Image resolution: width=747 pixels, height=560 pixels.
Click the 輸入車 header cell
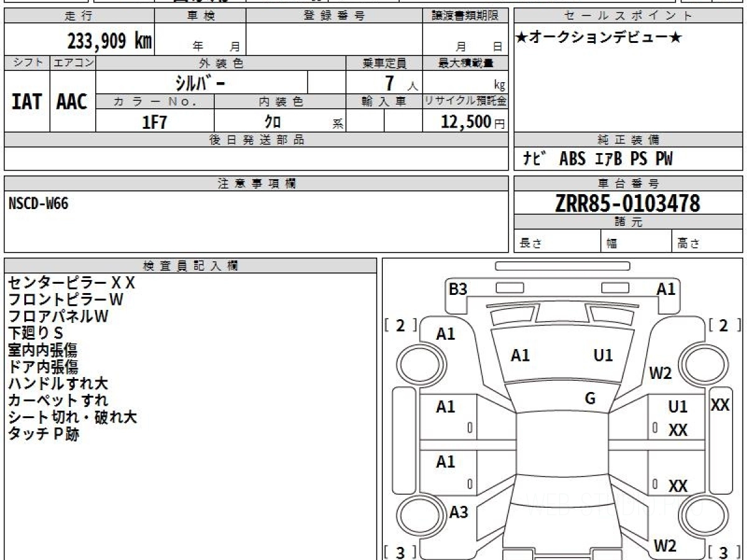click(384, 101)
